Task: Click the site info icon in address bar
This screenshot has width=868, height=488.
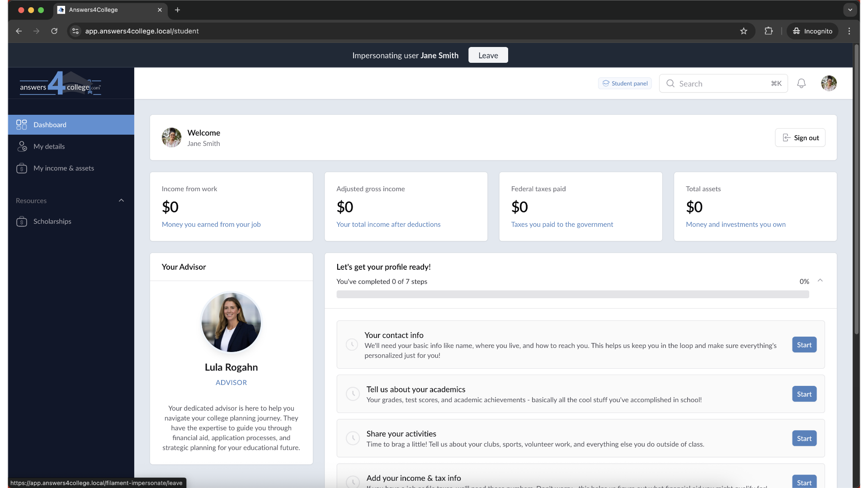Action: point(75,31)
